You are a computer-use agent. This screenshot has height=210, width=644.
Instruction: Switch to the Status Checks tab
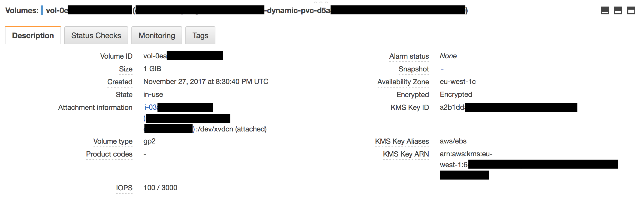click(96, 35)
